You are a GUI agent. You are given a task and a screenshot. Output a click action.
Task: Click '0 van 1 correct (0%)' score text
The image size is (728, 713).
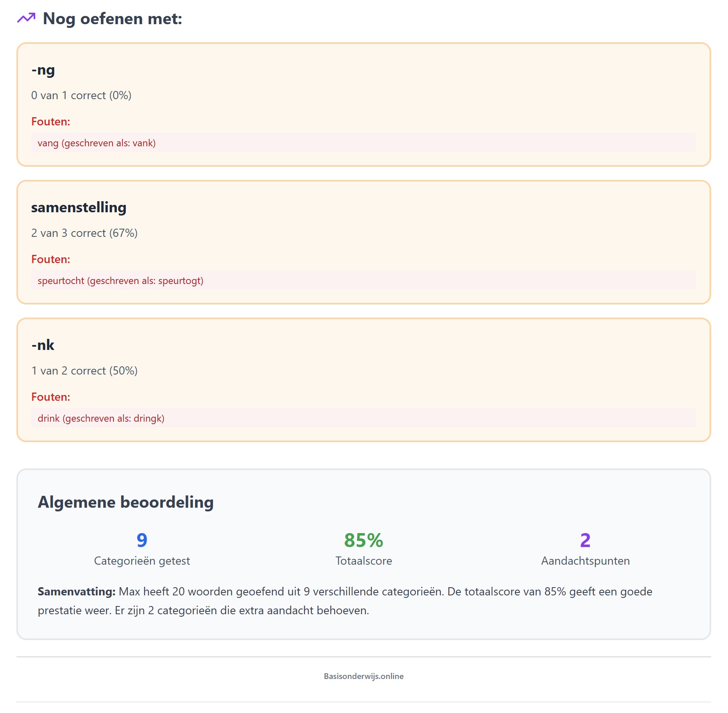coord(81,95)
